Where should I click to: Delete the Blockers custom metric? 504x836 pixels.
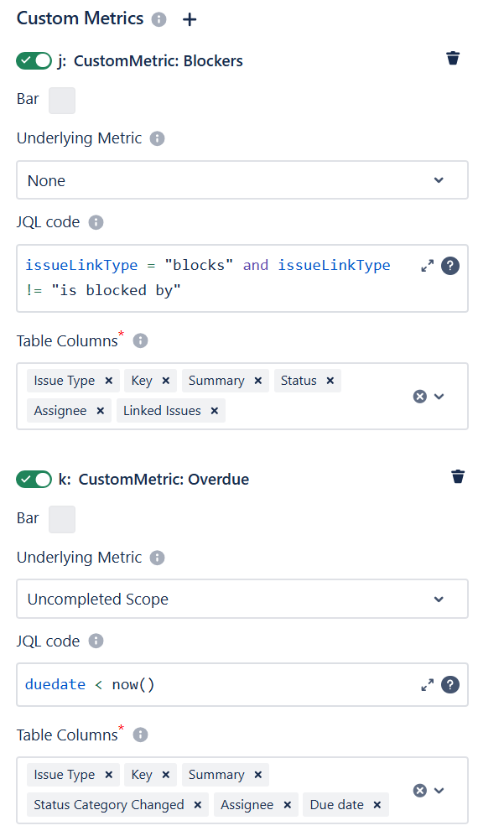coord(453,58)
